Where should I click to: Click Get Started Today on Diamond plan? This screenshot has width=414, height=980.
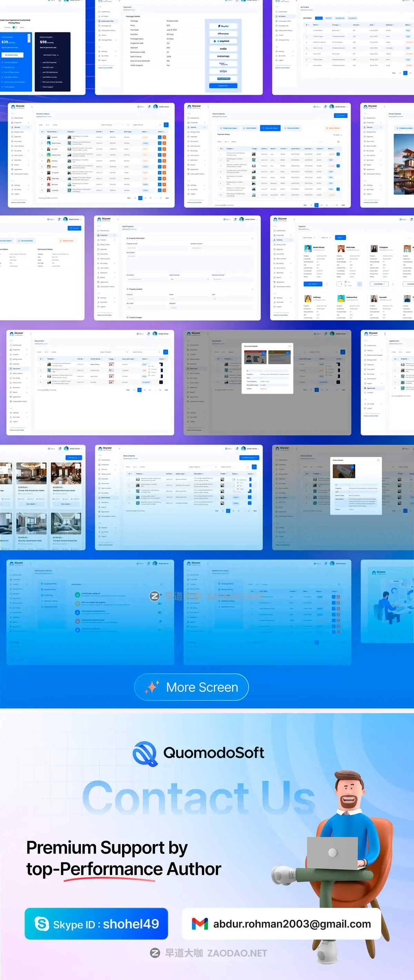(50, 55)
